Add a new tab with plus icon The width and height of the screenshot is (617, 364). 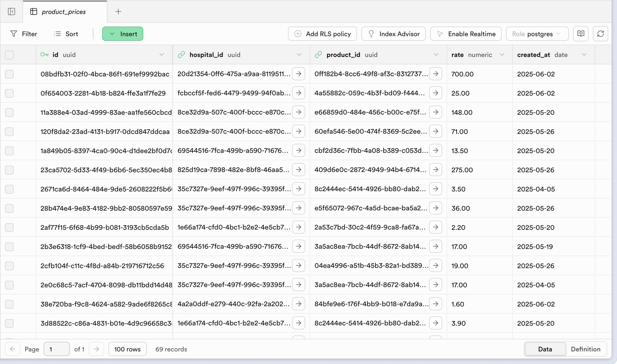point(118,12)
